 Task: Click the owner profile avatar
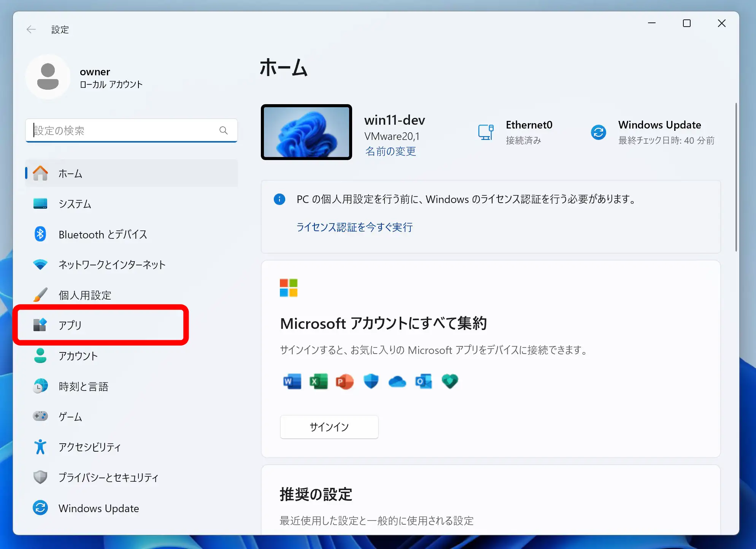point(48,77)
